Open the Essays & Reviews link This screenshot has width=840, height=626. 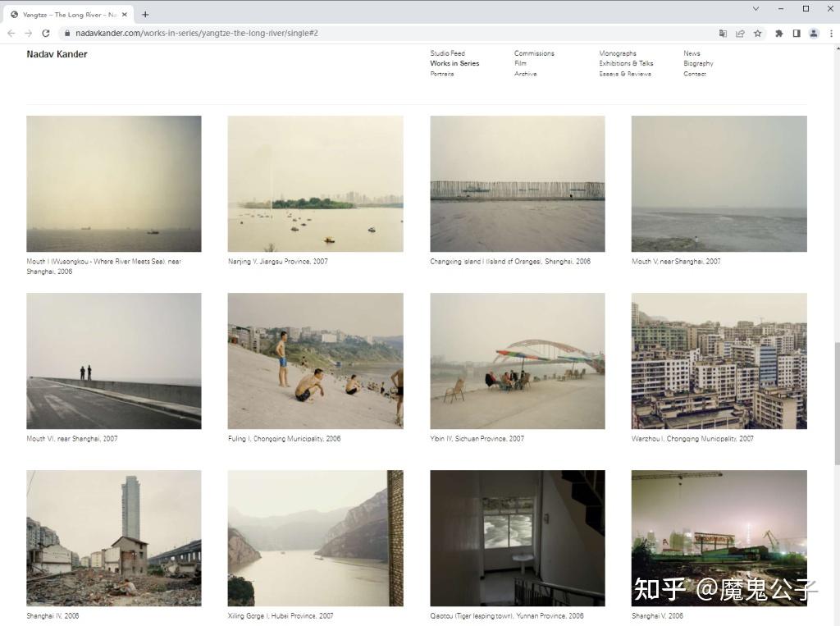[625, 73]
